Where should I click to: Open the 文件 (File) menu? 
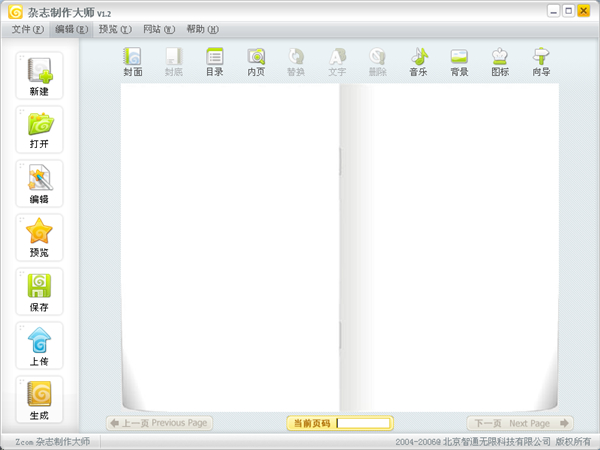tap(27, 29)
